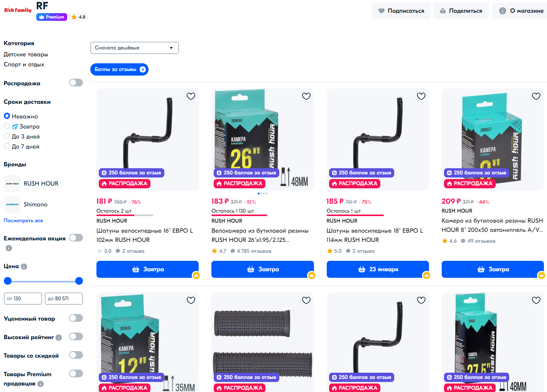Remove the Баллы за отзывы filter chip
Image resolution: width=547 pixels, height=392 pixels.
tap(143, 69)
